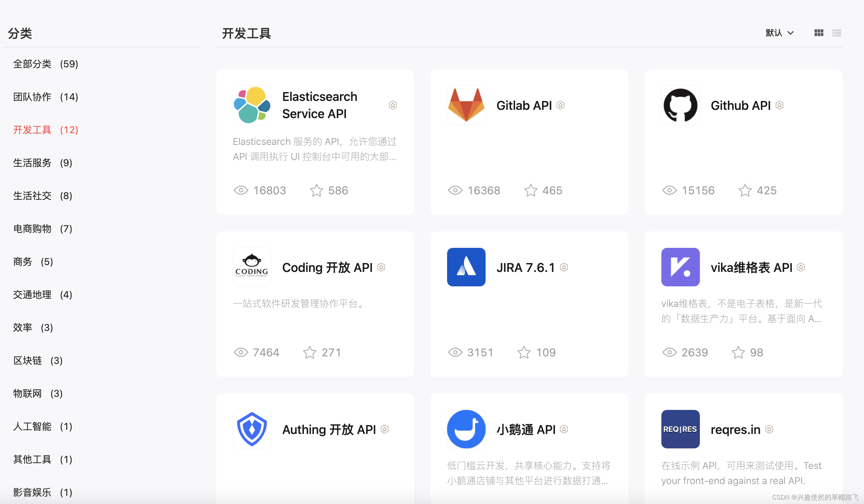Select 物联网 (3) category

click(38, 393)
